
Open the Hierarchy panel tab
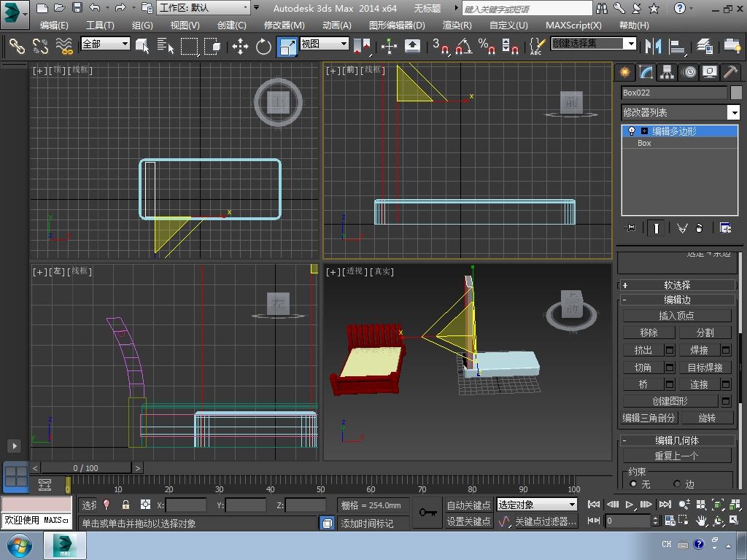(667, 72)
